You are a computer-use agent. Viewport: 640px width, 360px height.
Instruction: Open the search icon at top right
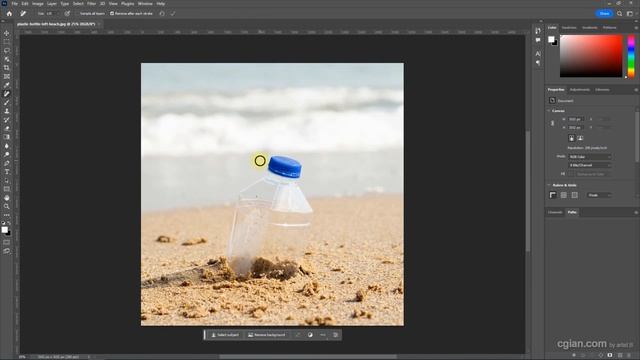tap(619, 13)
